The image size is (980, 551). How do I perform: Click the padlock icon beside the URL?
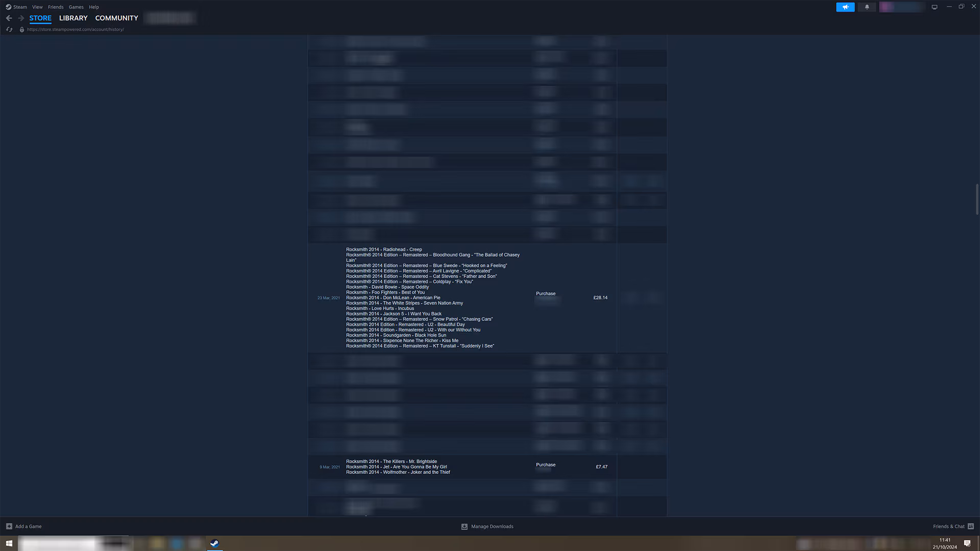(21, 29)
